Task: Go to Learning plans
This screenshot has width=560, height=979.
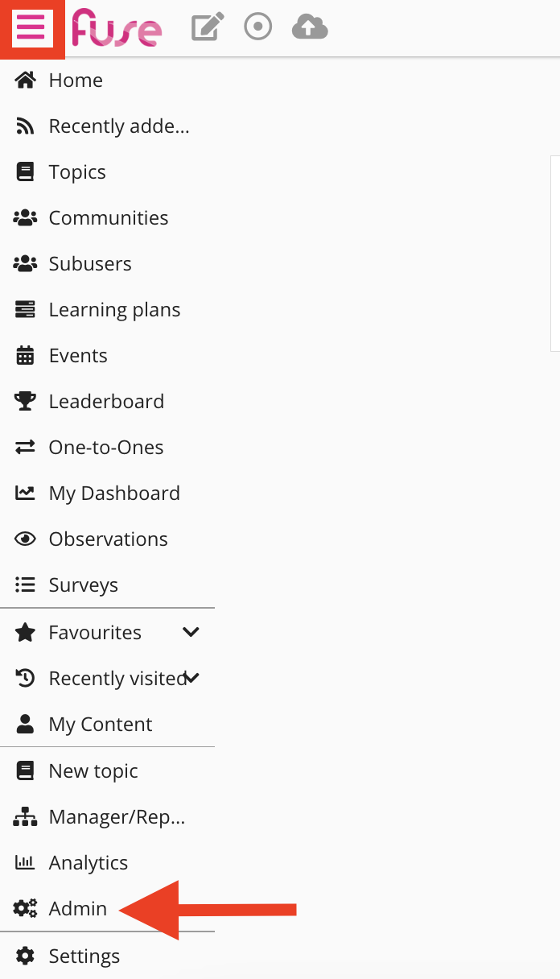Action: click(x=114, y=309)
